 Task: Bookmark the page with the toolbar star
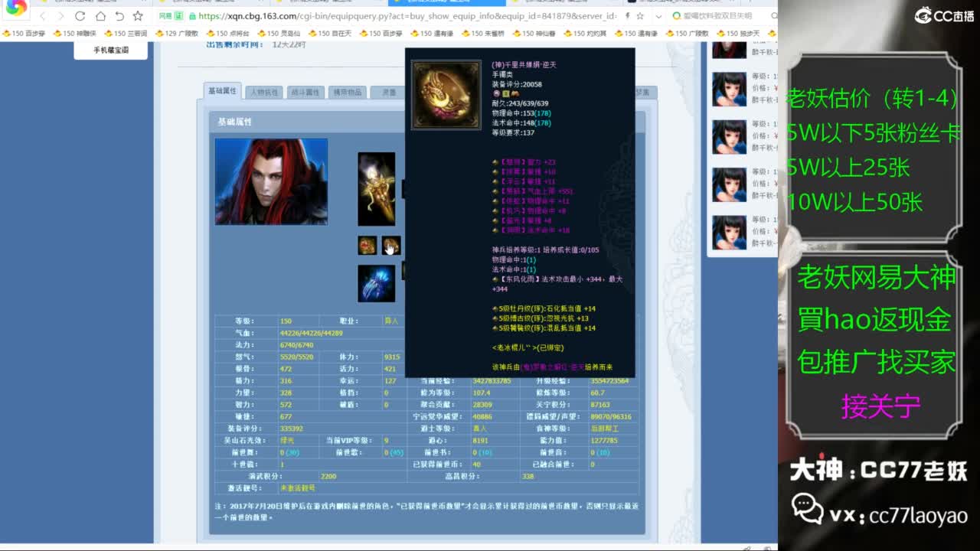coord(138,15)
